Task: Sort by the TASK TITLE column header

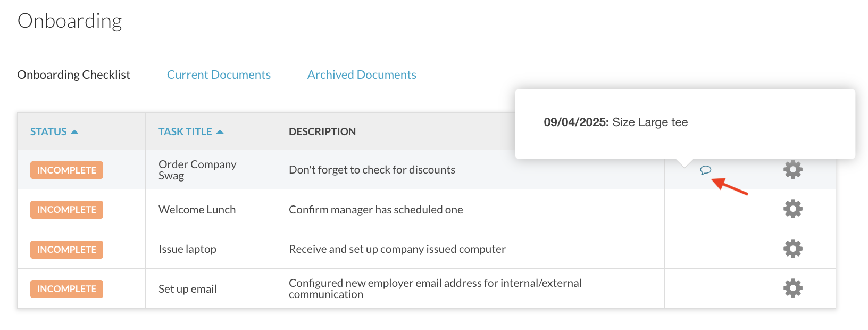Action: coord(185,131)
